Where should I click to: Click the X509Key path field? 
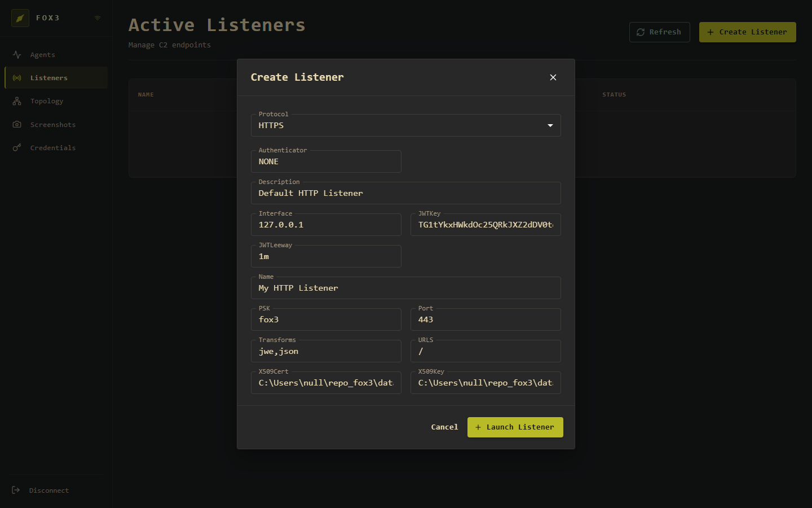pyautogui.click(x=486, y=383)
